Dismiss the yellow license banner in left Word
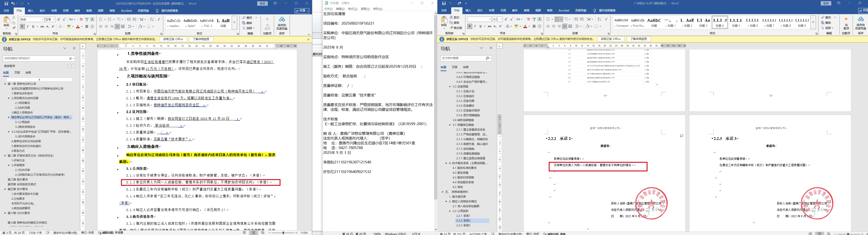 [x=308, y=39]
